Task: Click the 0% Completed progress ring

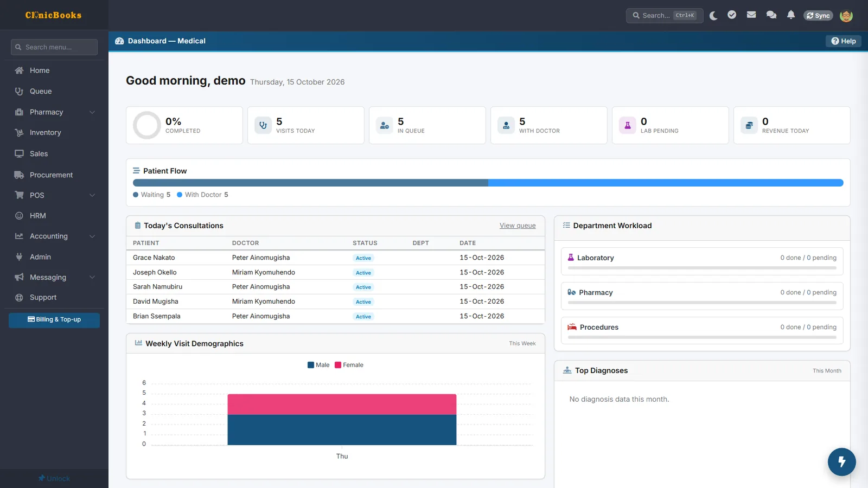Action: 147,125
